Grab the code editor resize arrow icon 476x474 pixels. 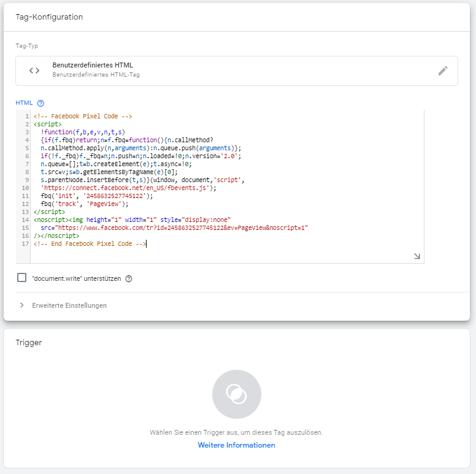coord(417,256)
